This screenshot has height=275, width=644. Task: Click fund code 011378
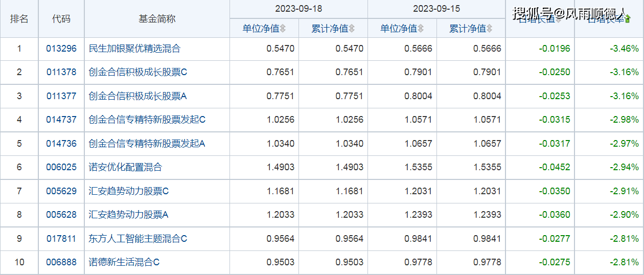61,73
